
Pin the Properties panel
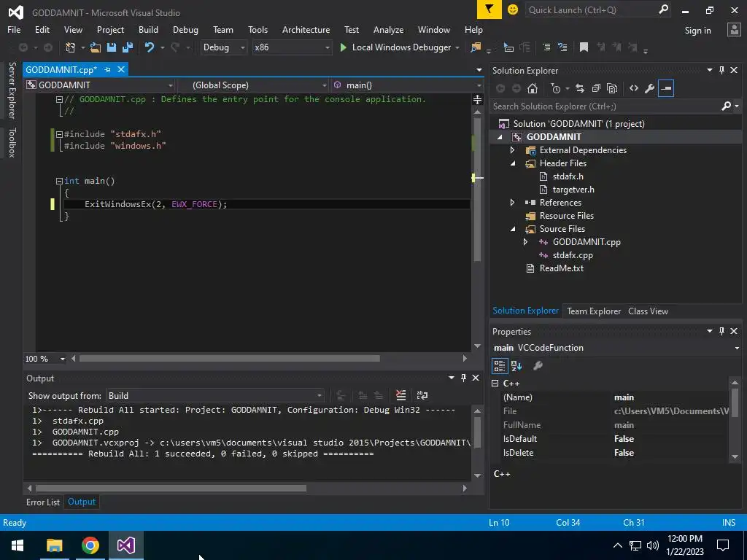pos(721,331)
